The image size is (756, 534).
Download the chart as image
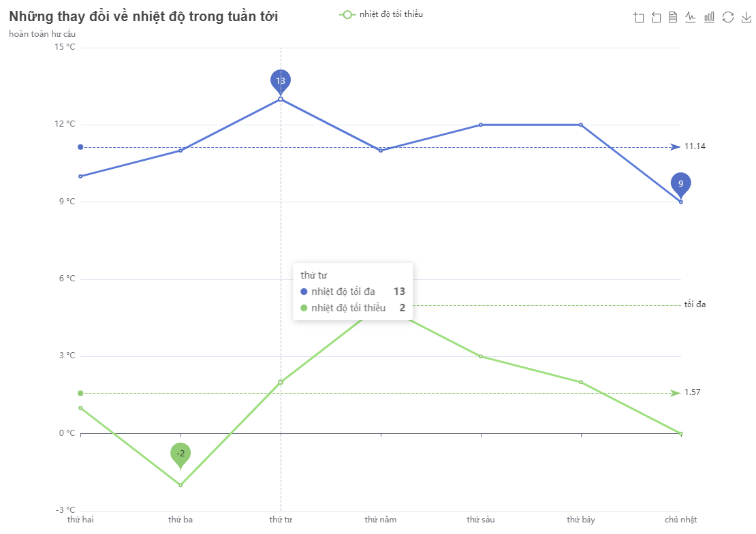(746, 18)
